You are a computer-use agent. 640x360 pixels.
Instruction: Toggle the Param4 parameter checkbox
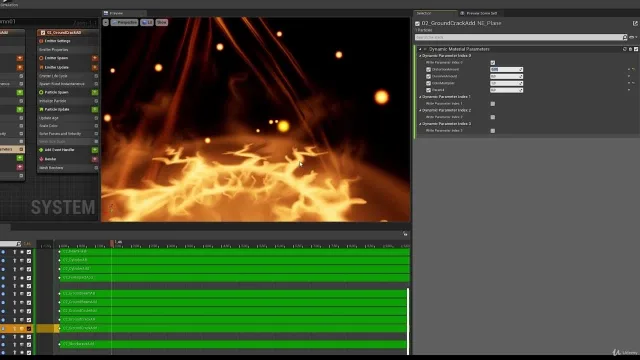click(429, 90)
